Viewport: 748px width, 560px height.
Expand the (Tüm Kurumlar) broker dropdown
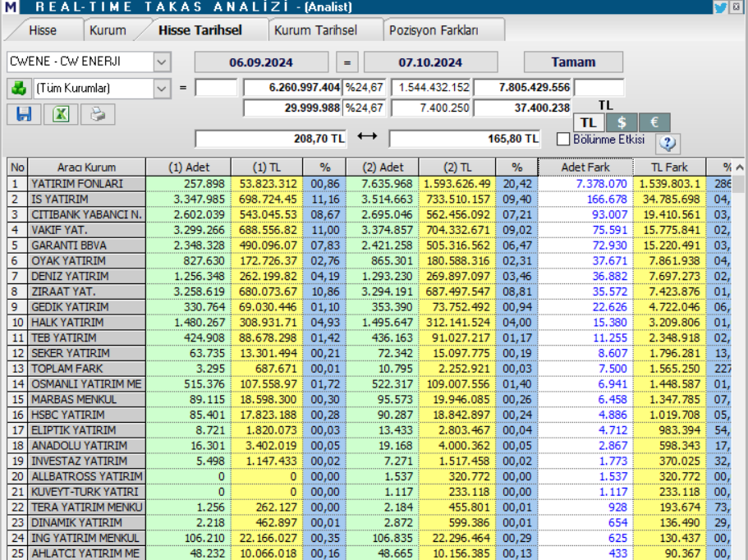(x=162, y=86)
